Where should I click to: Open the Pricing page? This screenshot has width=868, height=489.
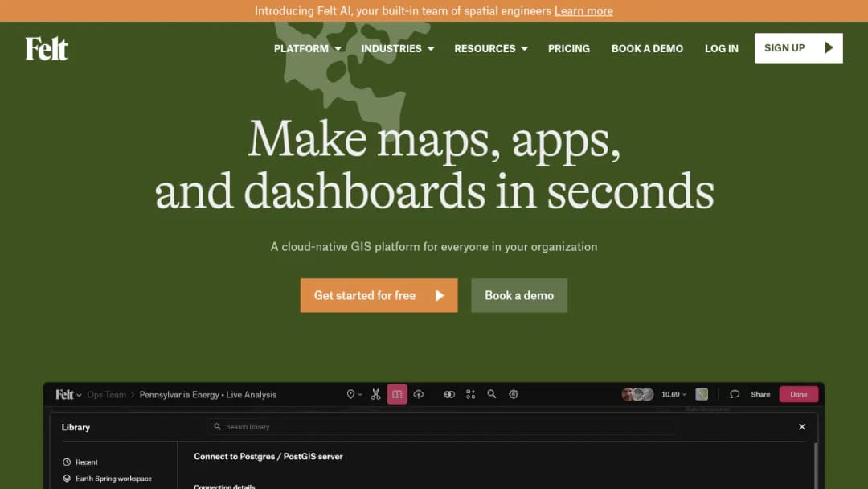(x=568, y=49)
